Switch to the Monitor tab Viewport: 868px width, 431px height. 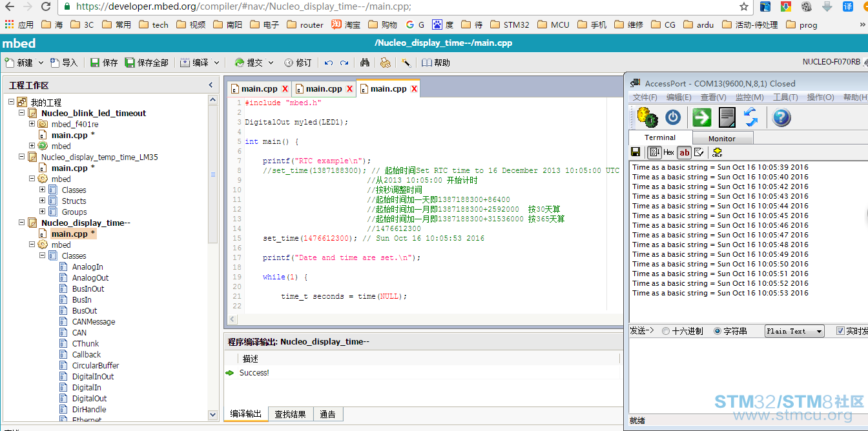click(x=722, y=138)
